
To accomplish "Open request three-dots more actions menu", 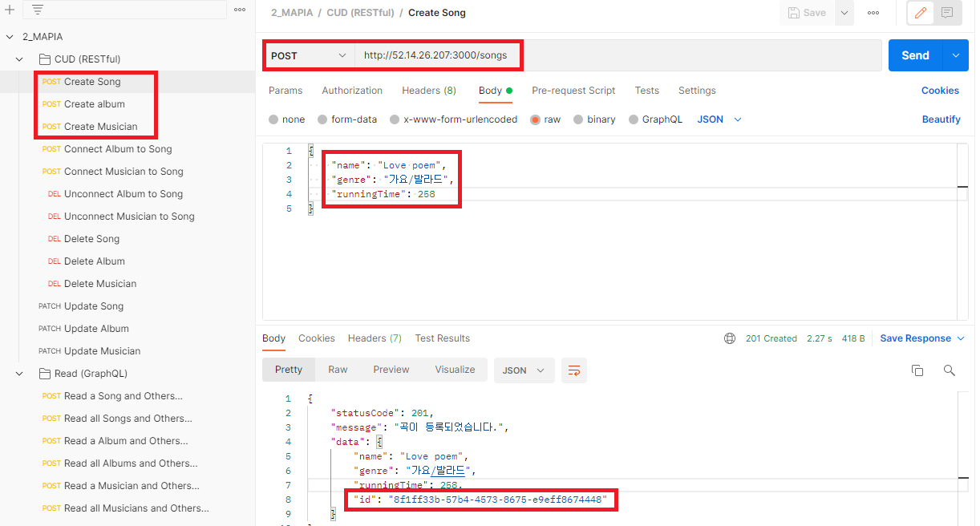I will tap(873, 13).
